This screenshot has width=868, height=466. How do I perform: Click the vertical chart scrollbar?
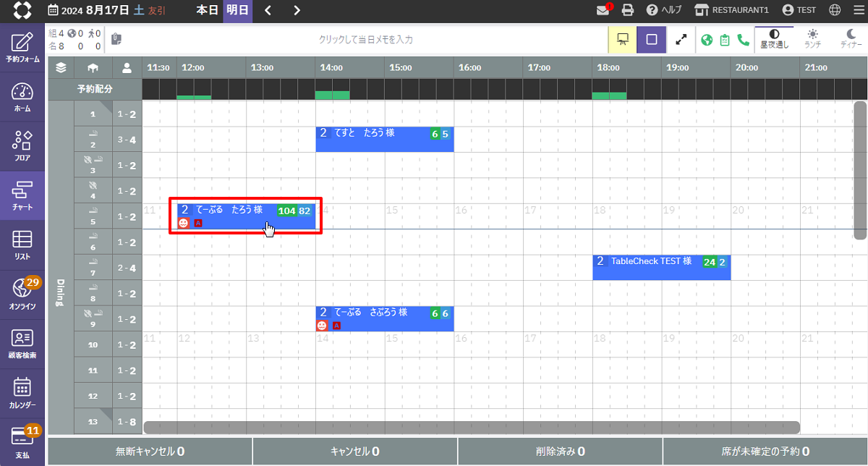pos(860,170)
